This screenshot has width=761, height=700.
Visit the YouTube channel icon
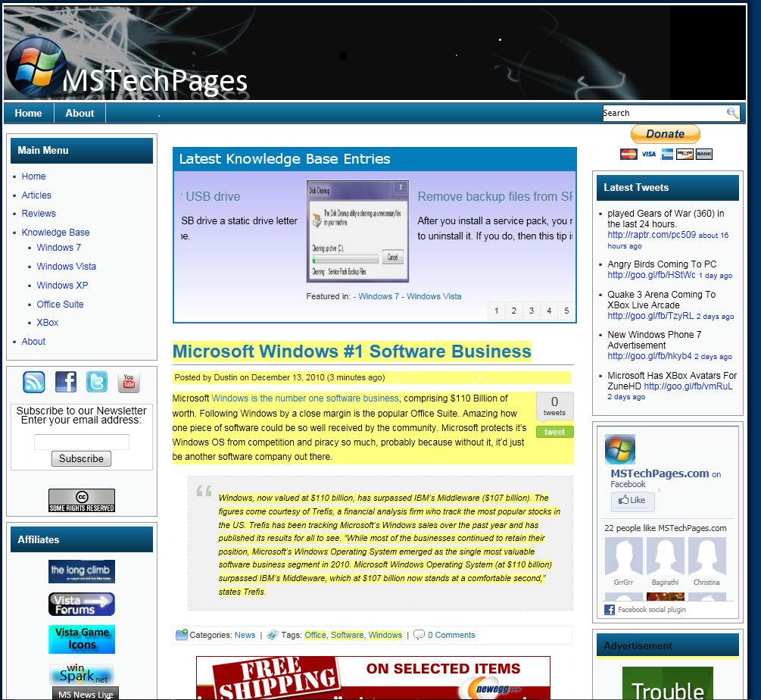pyautogui.click(x=128, y=382)
